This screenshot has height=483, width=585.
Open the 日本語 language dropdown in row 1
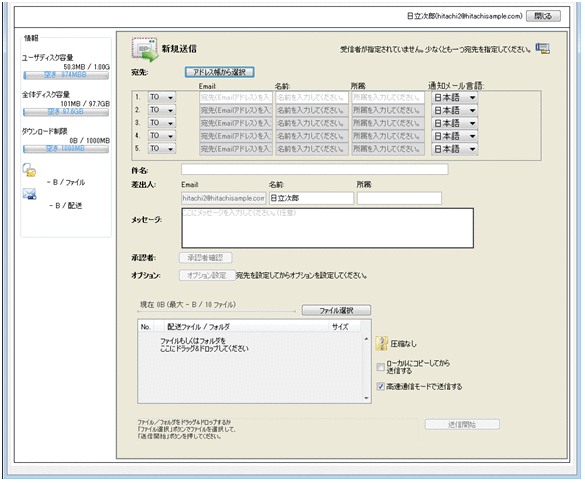click(454, 98)
